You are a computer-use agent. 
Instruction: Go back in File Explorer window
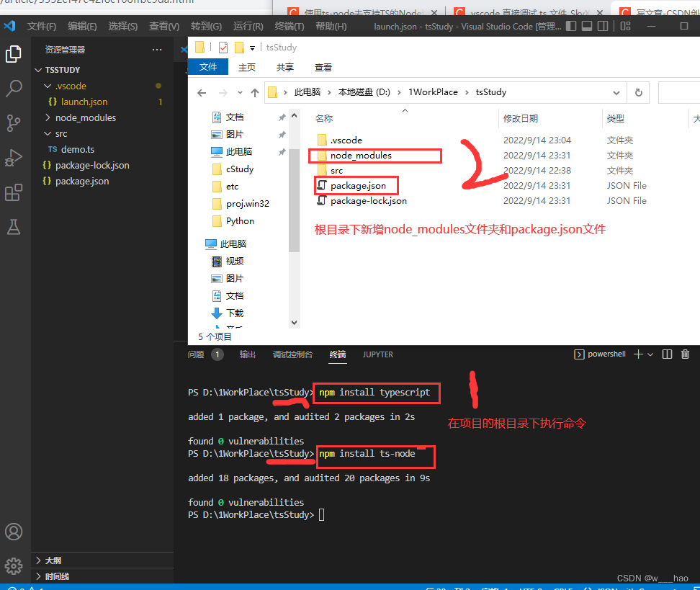tap(202, 92)
